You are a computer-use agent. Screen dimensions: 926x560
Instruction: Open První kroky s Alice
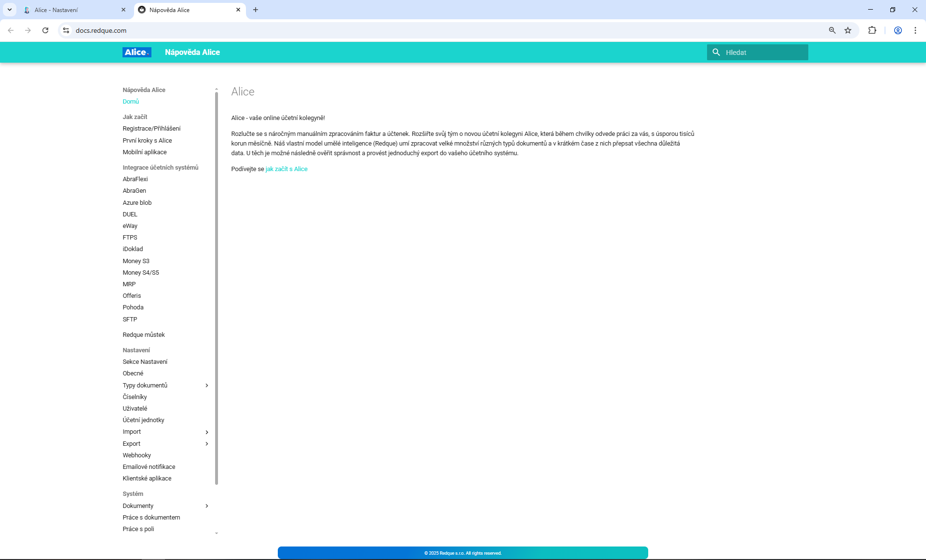[147, 141]
